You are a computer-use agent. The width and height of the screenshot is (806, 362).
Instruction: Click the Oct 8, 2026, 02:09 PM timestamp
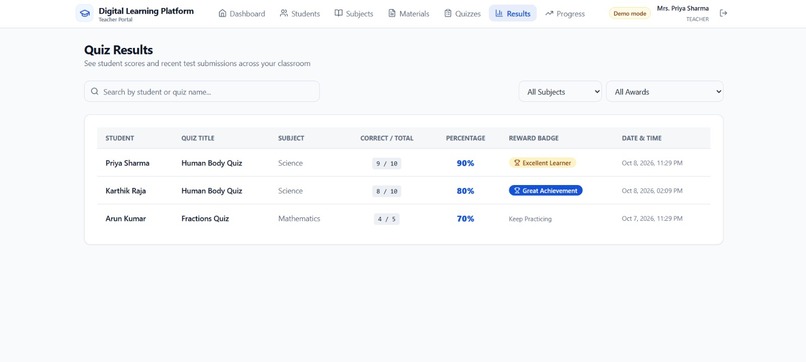(x=652, y=191)
